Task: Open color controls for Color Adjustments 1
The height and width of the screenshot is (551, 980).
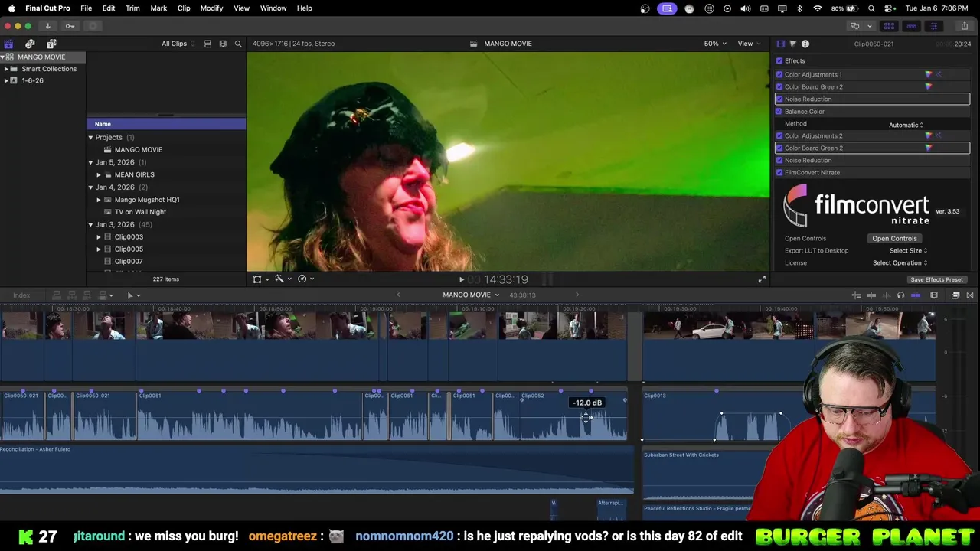Action: point(929,74)
